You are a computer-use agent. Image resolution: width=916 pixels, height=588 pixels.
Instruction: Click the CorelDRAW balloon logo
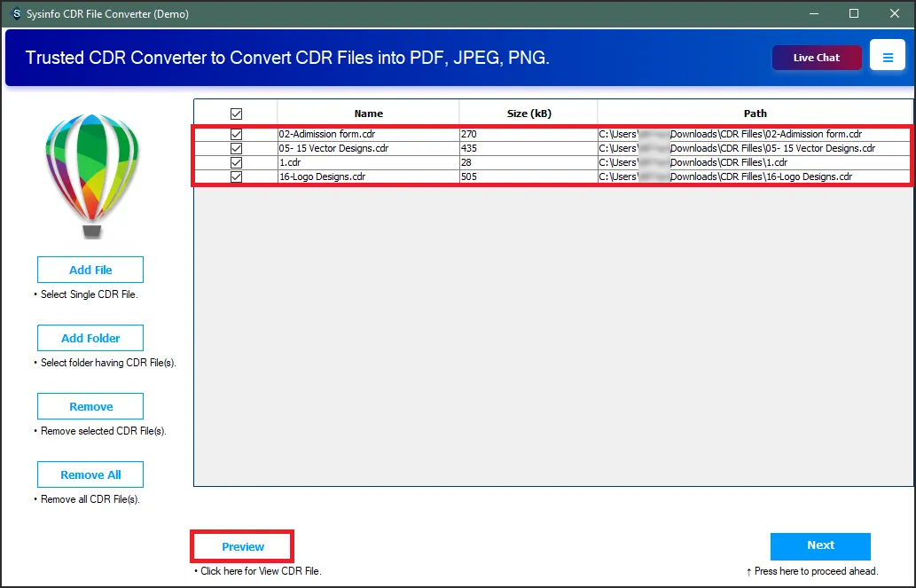point(92,176)
